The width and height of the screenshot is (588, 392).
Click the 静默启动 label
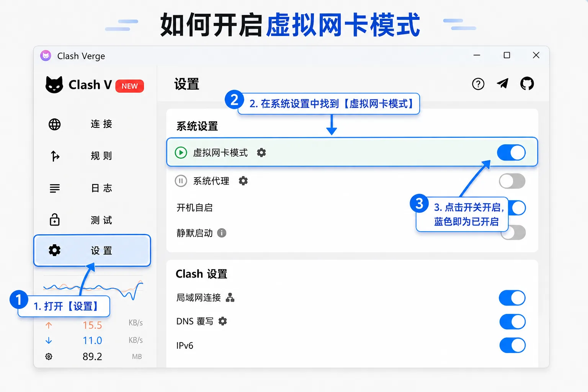194,233
